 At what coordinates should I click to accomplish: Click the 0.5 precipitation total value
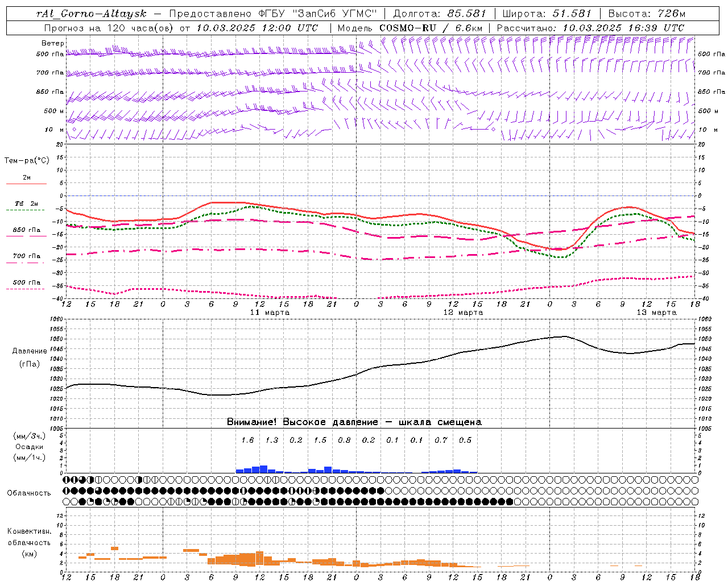(465, 440)
